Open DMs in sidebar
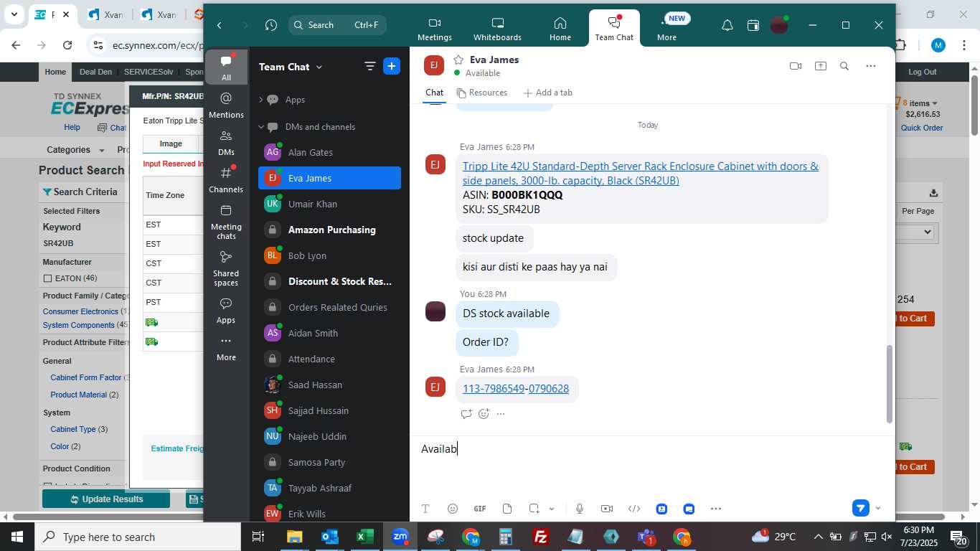 coord(226,142)
